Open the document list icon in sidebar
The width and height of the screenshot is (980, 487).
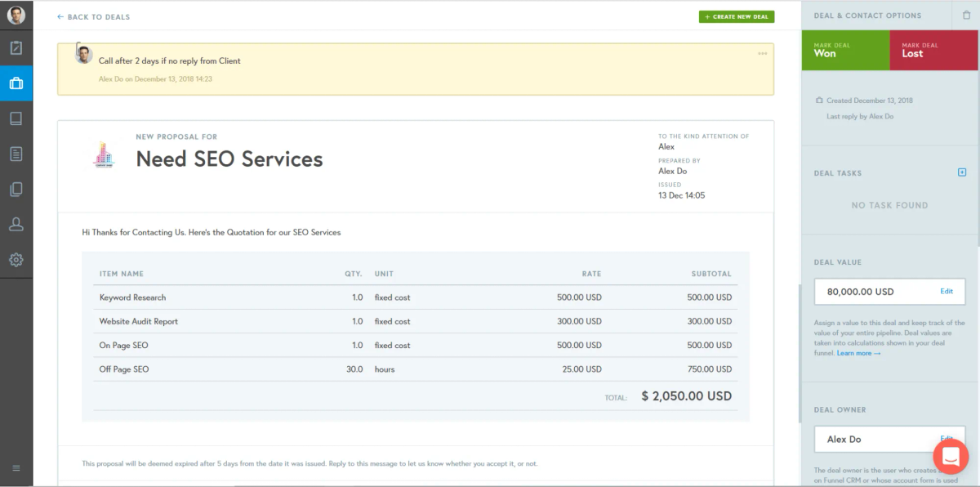click(x=16, y=154)
